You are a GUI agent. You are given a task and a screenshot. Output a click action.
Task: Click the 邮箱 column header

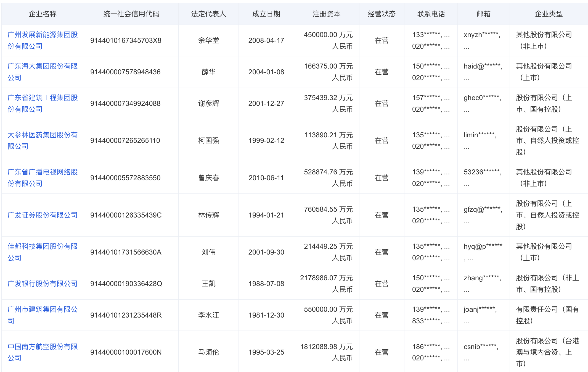click(x=484, y=14)
